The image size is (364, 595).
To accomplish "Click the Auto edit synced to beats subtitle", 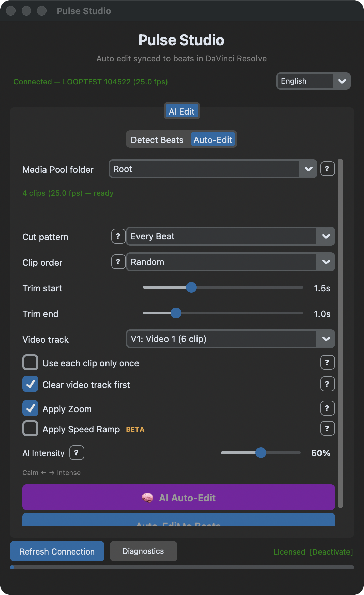I will point(182,59).
